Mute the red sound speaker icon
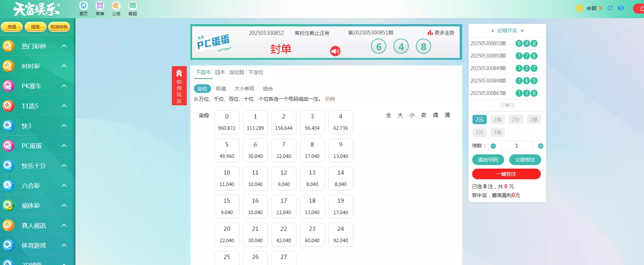The image size is (644, 265). [335, 51]
